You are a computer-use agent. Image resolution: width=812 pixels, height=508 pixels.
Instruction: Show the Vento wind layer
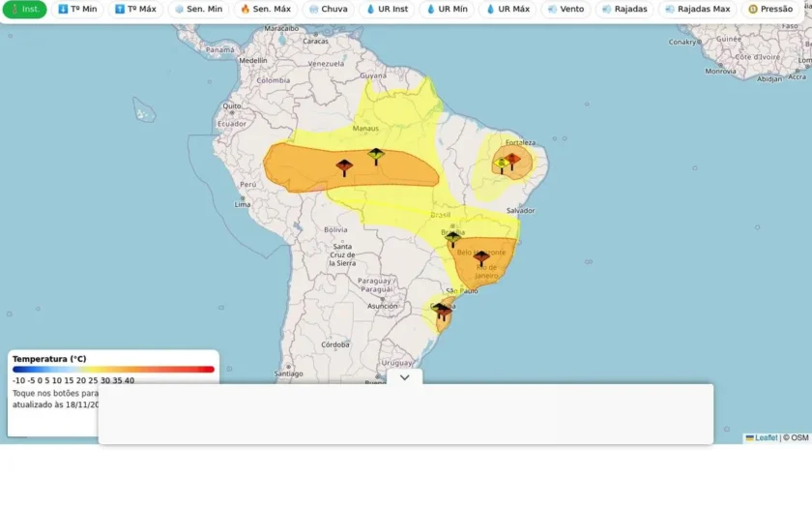(566, 9)
